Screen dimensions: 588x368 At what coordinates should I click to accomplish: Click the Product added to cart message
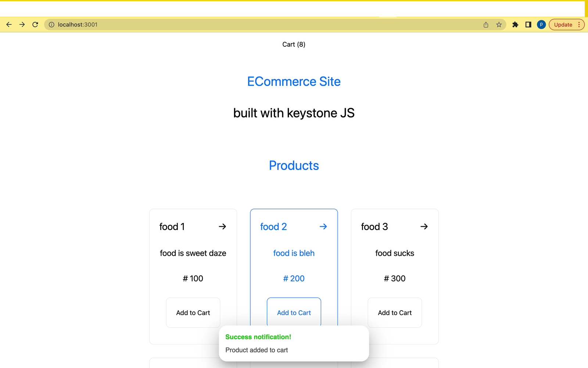[257, 350]
